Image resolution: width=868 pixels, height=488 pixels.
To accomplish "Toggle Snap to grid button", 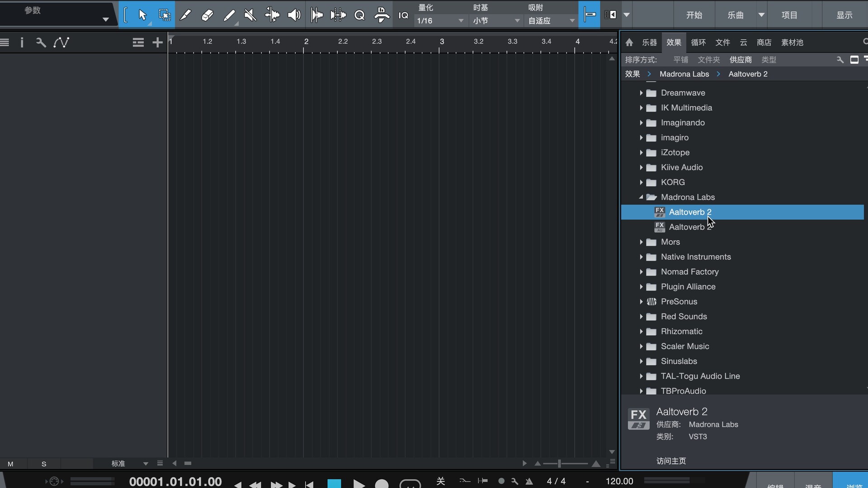I will pos(590,14).
